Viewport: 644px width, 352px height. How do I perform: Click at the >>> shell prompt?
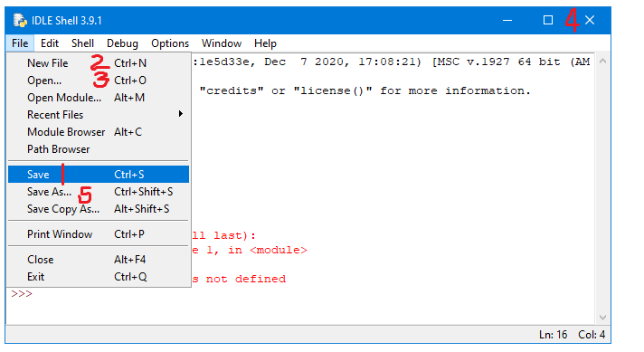[x=22, y=294]
